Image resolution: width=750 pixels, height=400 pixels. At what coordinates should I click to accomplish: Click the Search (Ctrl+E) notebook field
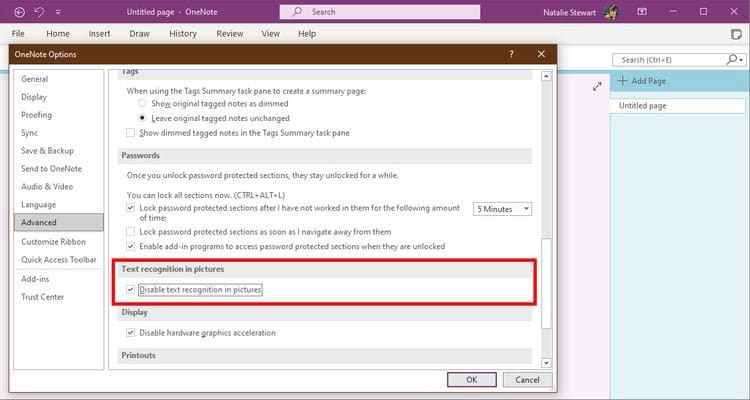(669, 60)
